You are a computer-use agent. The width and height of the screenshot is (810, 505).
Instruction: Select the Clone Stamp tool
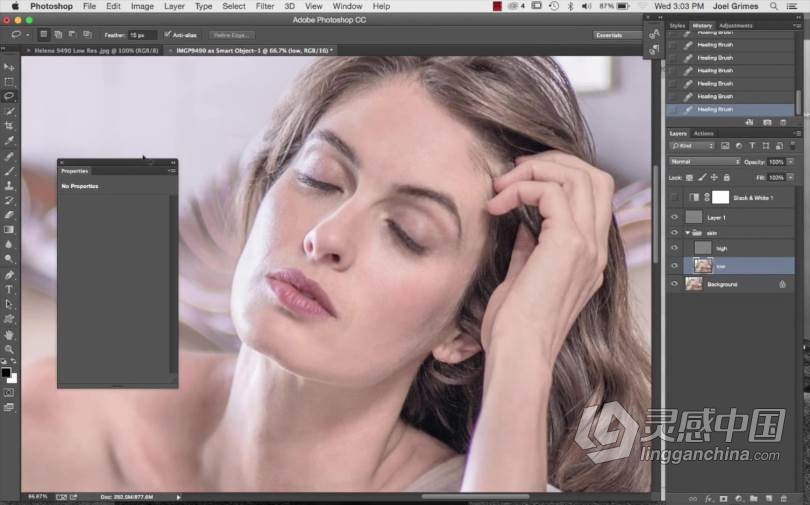pyautogui.click(x=9, y=185)
